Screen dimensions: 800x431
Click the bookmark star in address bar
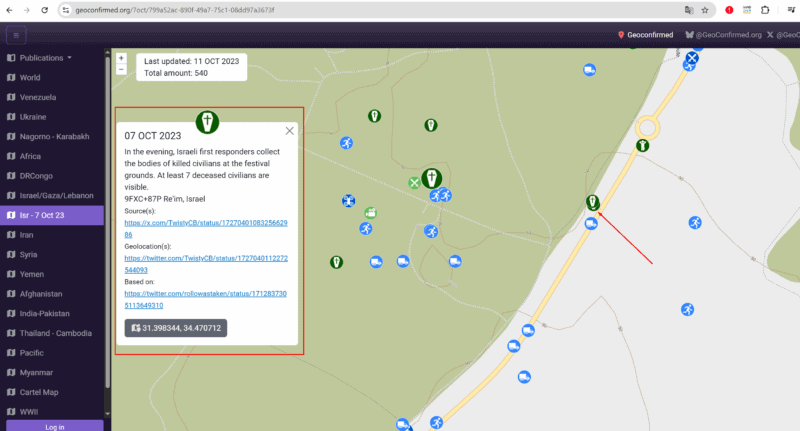(705, 10)
